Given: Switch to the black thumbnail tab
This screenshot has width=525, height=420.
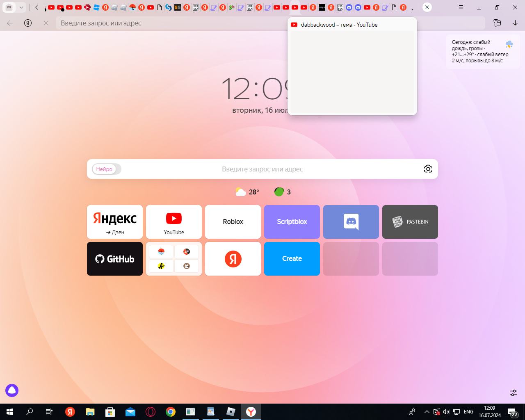Looking at the screenshot, I should pos(322,7).
